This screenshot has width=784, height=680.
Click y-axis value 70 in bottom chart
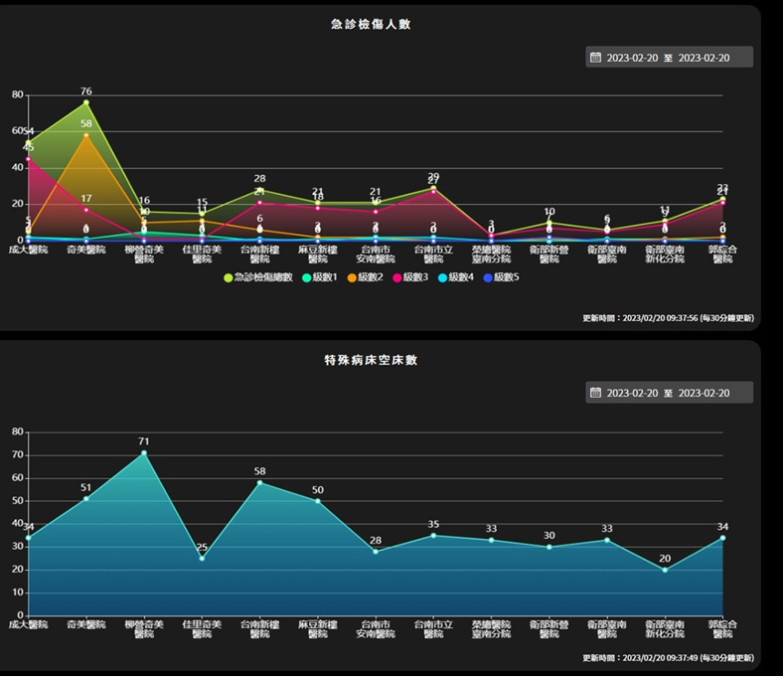(x=18, y=455)
